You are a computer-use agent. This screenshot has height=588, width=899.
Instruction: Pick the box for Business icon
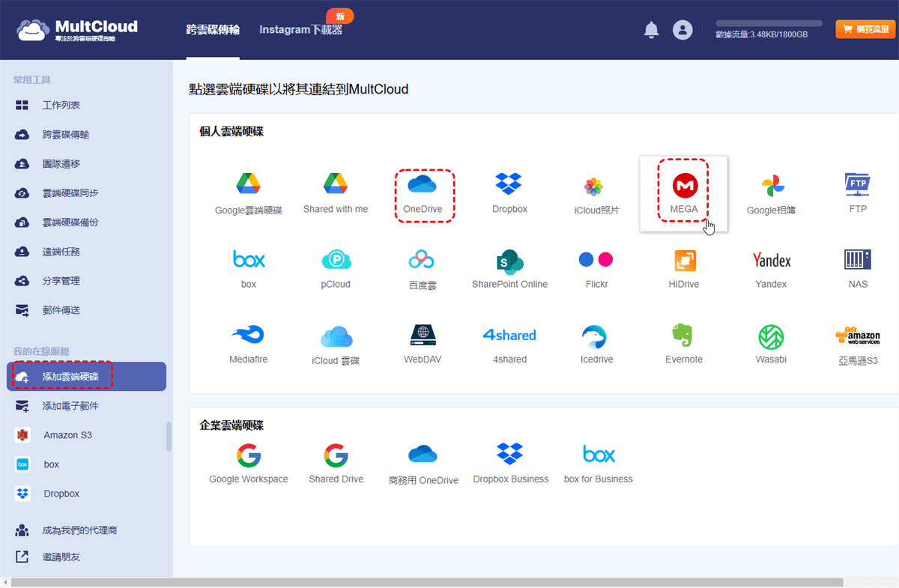click(599, 454)
